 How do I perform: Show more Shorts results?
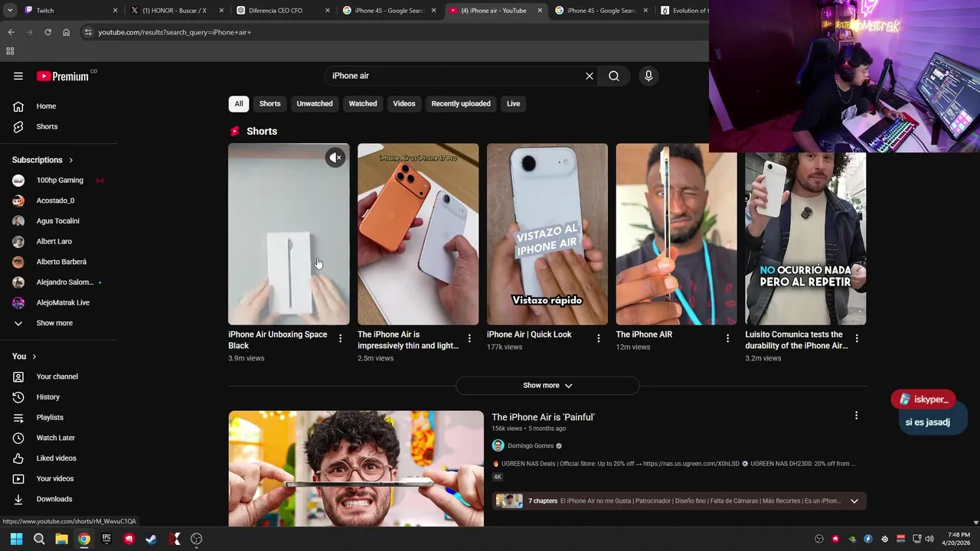(547, 386)
